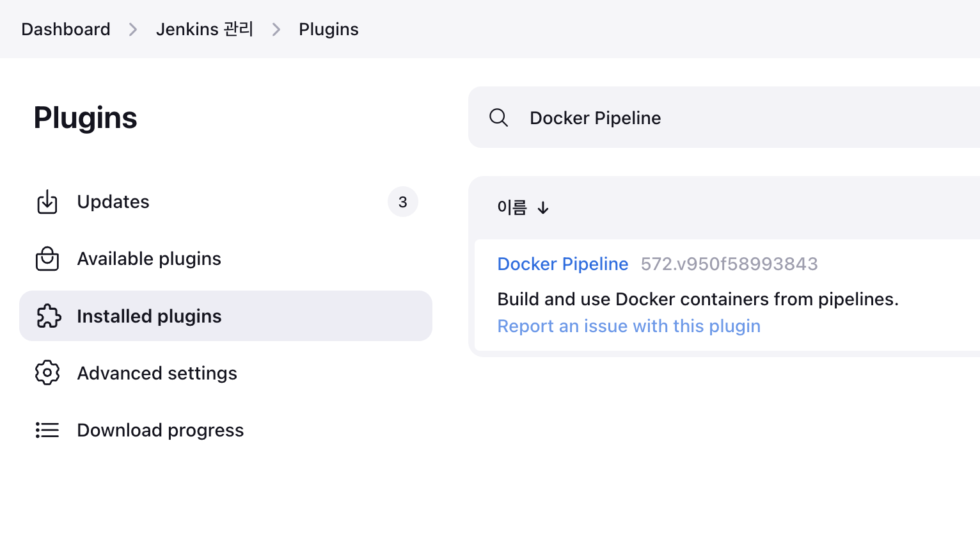
Task: Click the sort arrow next to 이름
Action: click(x=543, y=208)
